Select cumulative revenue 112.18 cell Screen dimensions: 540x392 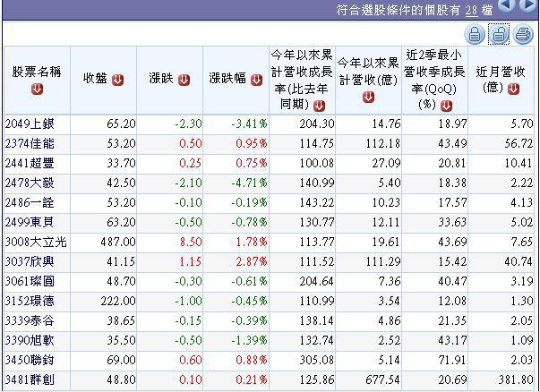coord(368,143)
